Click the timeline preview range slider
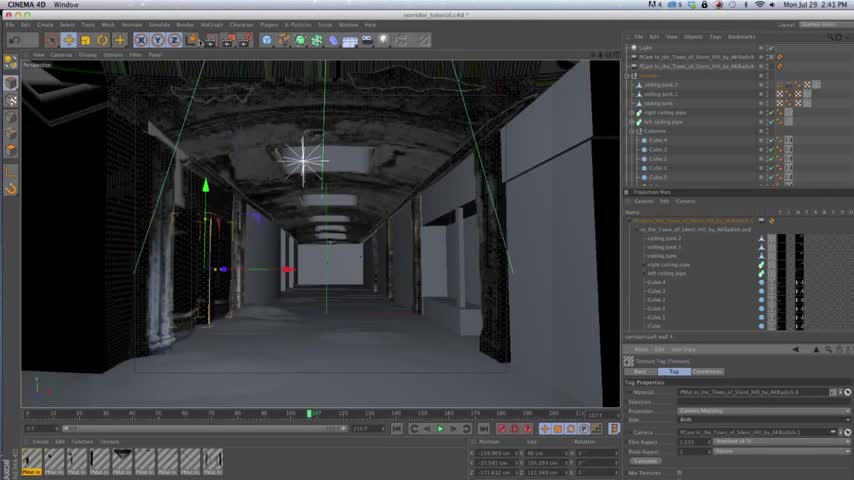This screenshot has height=480, width=854. tap(205, 429)
